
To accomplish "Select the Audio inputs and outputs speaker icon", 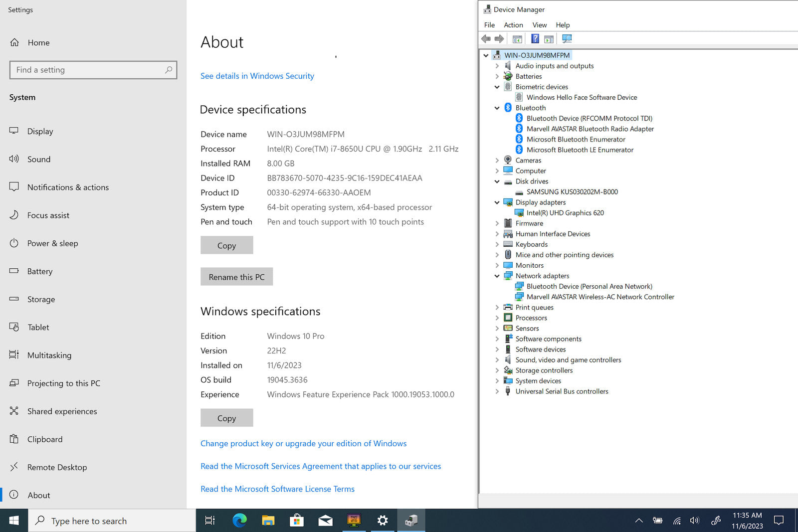I will [x=508, y=66].
